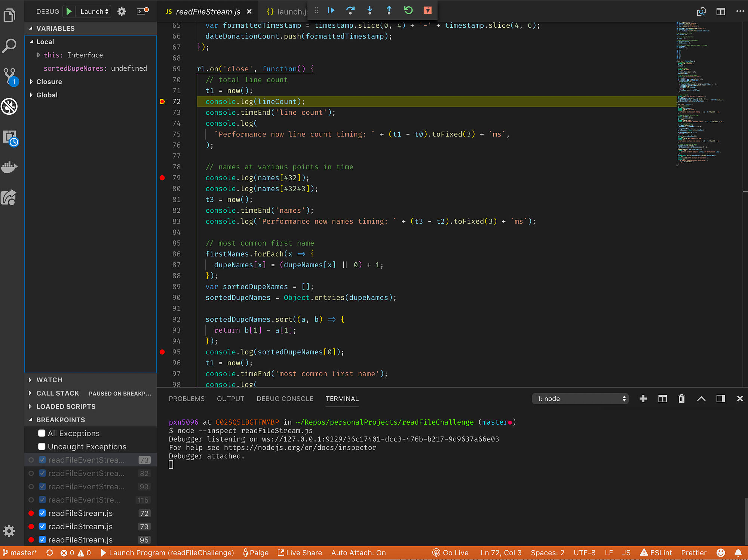
Task: Click the Launch configuration dropdown
Action: coord(93,10)
